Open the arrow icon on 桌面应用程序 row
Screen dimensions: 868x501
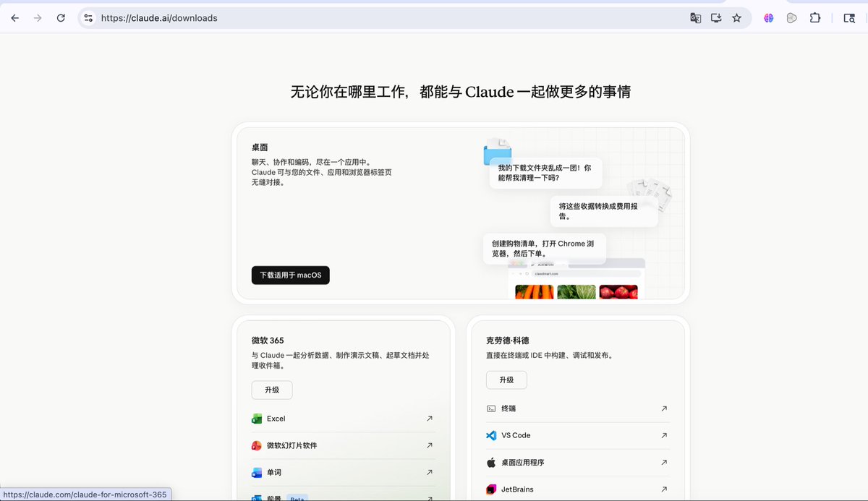point(664,462)
